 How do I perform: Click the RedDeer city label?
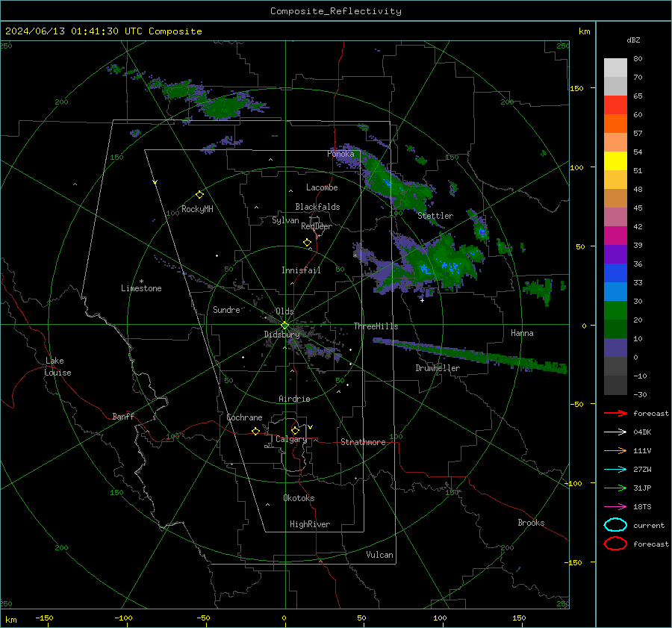(x=317, y=226)
